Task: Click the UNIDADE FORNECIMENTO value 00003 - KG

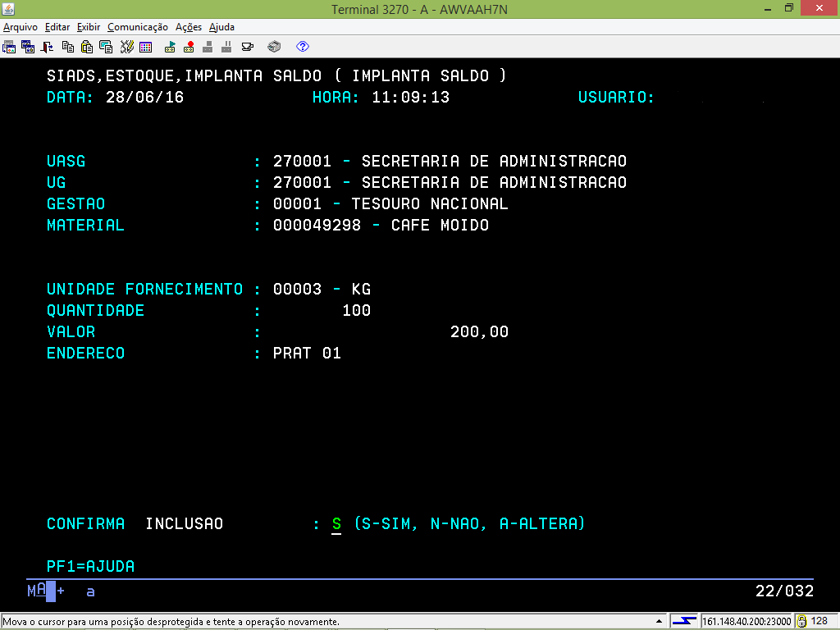Action: click(322, 290)
